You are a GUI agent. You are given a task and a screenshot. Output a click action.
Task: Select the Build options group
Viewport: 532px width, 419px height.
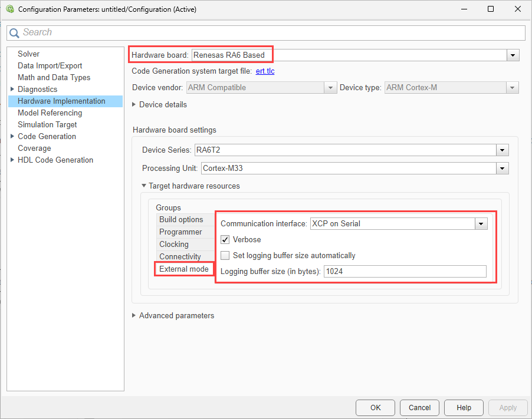click(181, 220)
